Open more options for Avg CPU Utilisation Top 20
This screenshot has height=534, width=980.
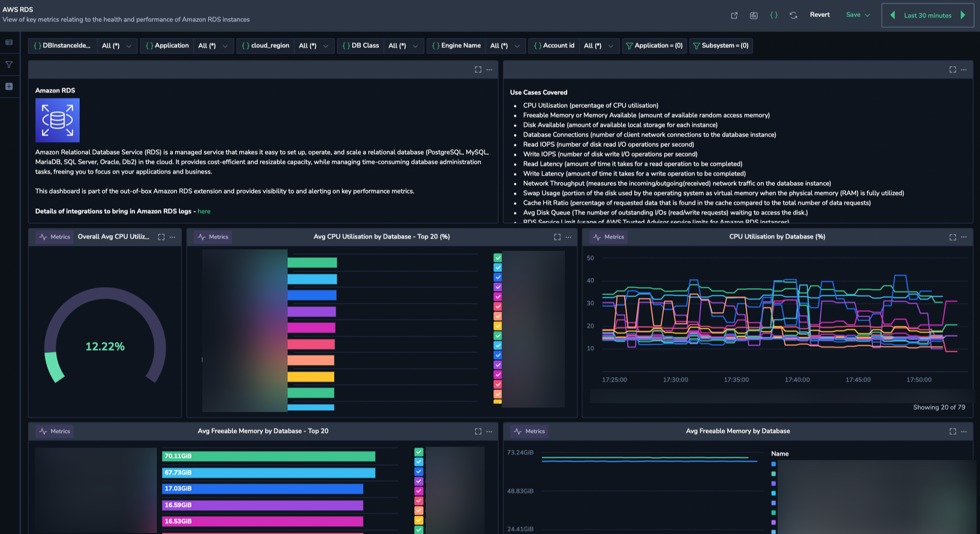tap(568, 237)
